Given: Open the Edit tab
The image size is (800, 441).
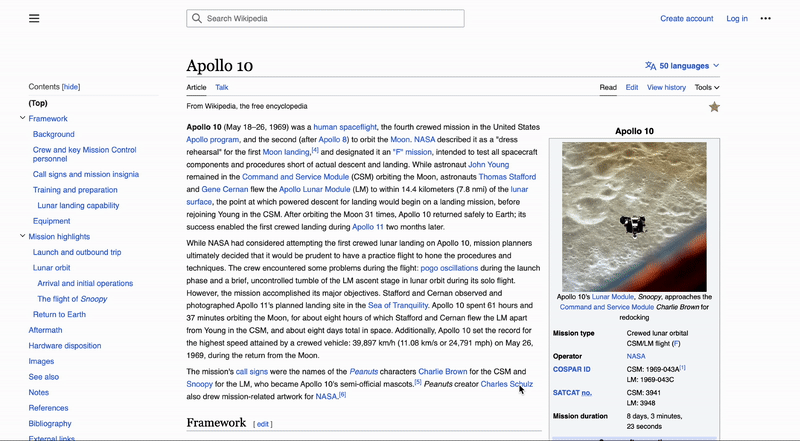Looking at the screenshot, I should [x=632, y=87].
